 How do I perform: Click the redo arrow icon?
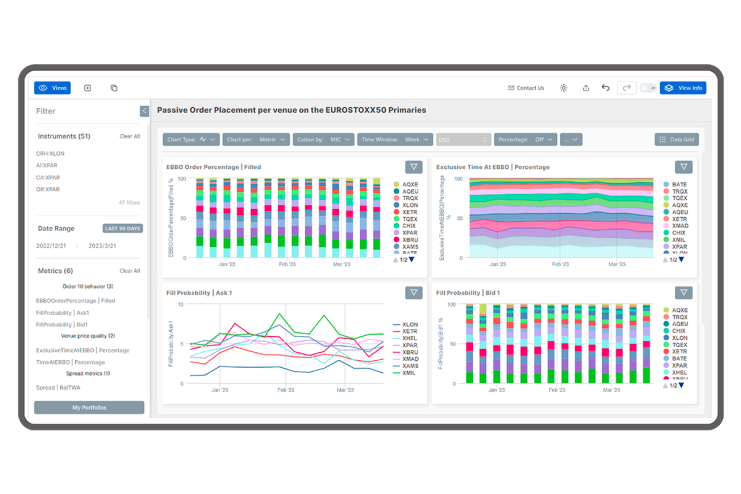coord(627,87)
